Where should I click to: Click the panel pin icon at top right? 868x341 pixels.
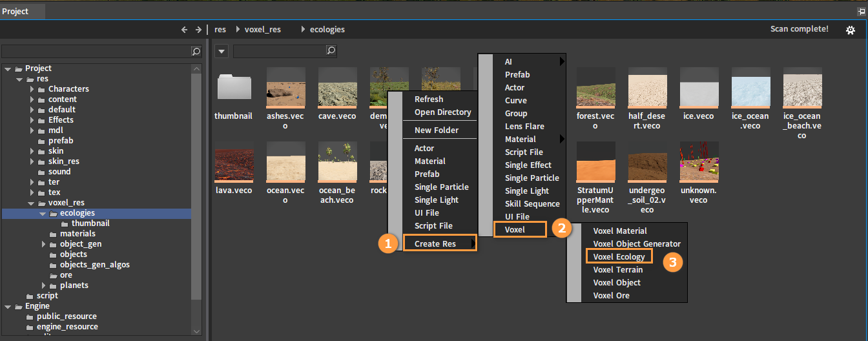860,12
